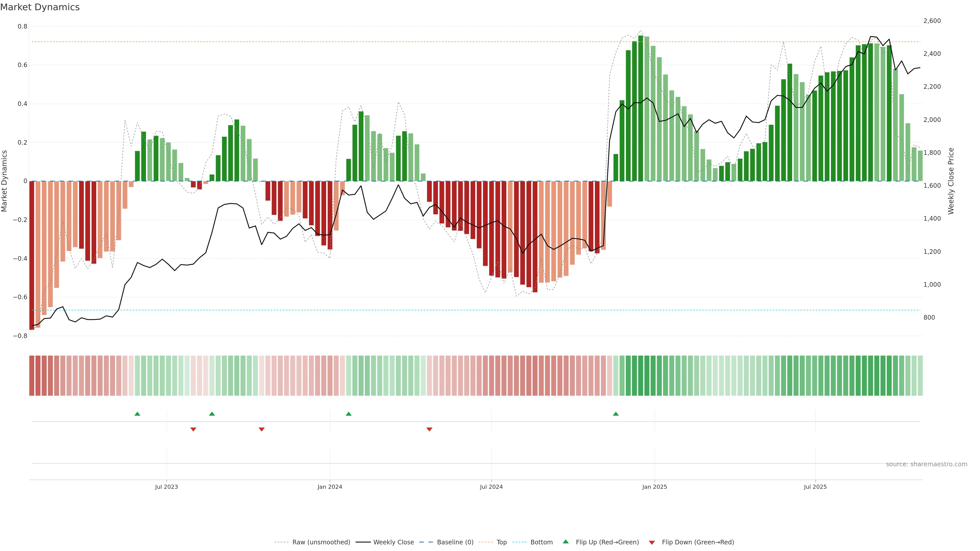Click the darkest red heatmap cell at far left
The height and width of the screenshot is (551, 980).
click(x=32, y=376)
